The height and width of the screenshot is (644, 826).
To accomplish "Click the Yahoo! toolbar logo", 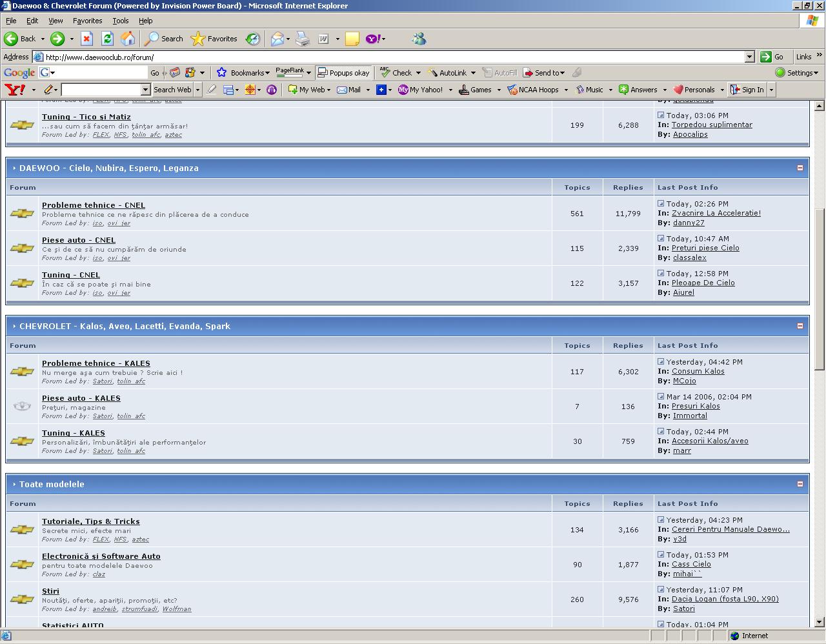I will [x=14, y=90].
